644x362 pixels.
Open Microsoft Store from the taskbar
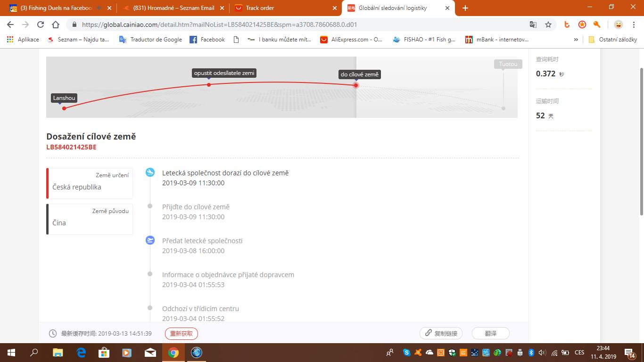104,352
